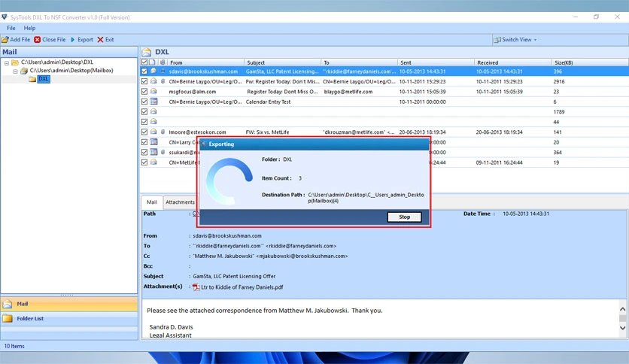Image resolution: width=629 pixels, height=364 pixels.
Task: Open the Ltr to Kiddie of Farney Daniels.pdf attachment
Action: point(242,287)
